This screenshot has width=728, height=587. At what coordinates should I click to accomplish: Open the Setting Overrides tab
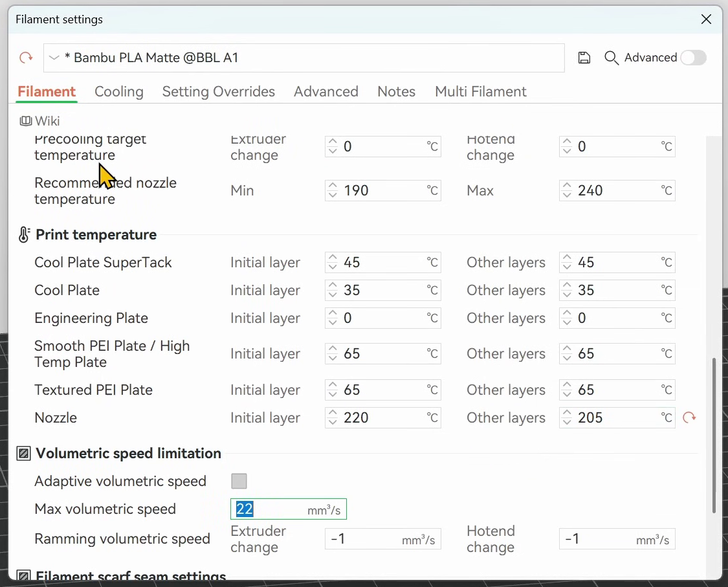click(218, 91)
